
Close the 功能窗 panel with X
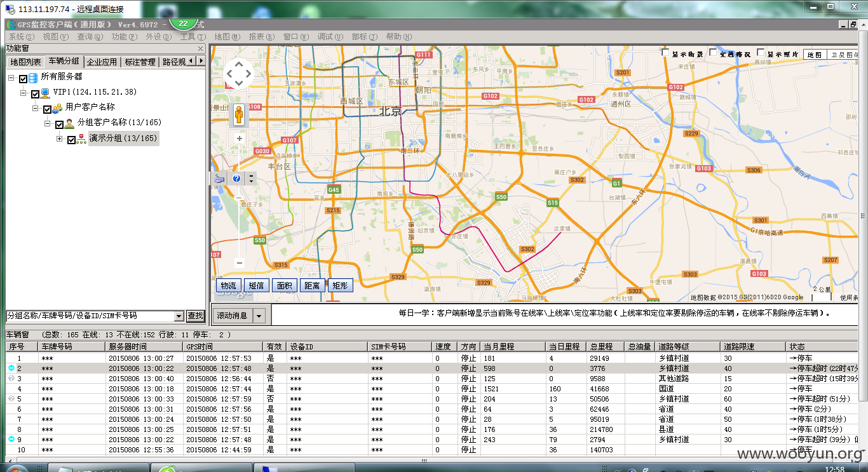pyautogui.click(x=200, y=48)
